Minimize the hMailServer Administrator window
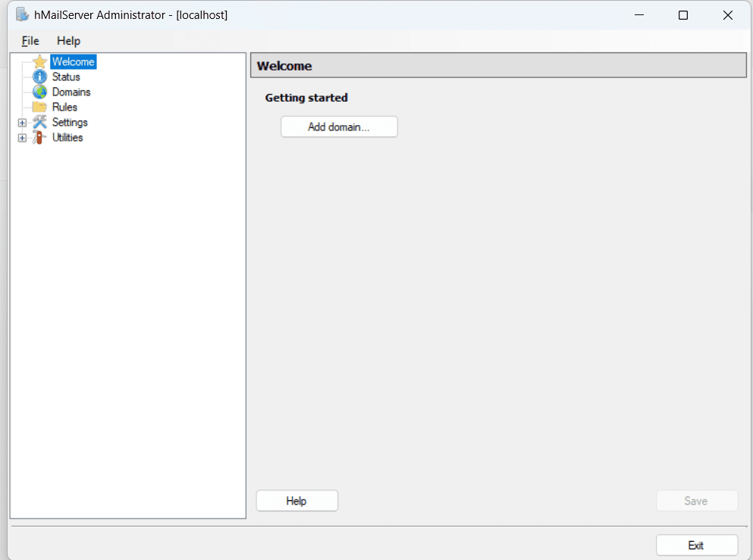This screenshot has width=753, height=560. click(639, 15)
